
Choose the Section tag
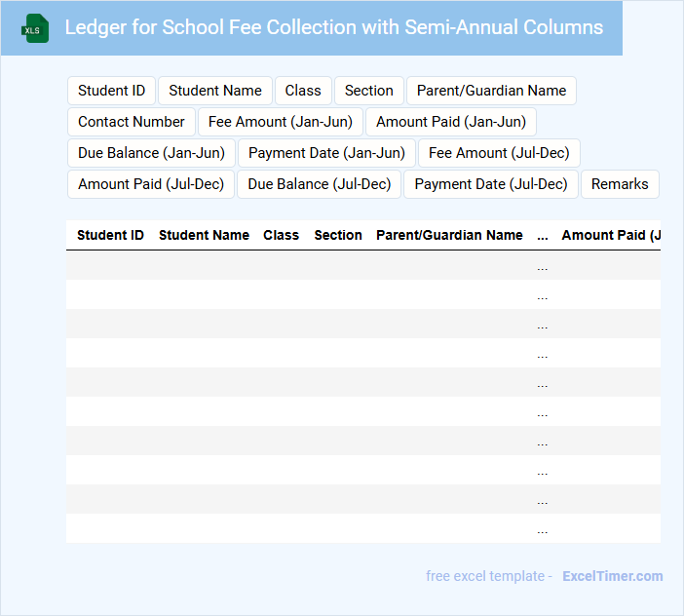point(368,91)
